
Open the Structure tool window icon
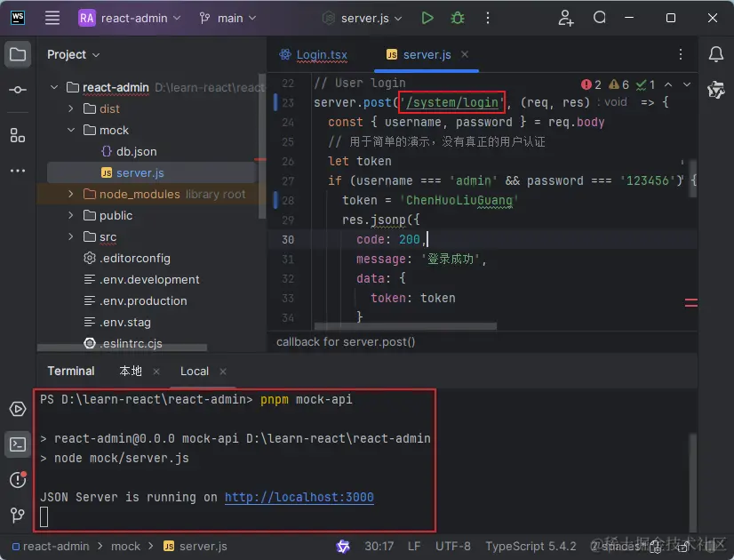(x=18, y=135)
